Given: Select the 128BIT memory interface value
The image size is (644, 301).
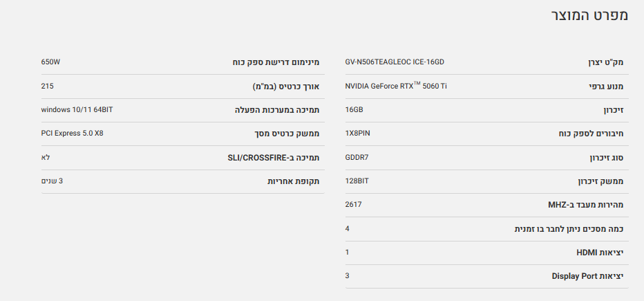Looking at the screenshot, I should point(357,181).
